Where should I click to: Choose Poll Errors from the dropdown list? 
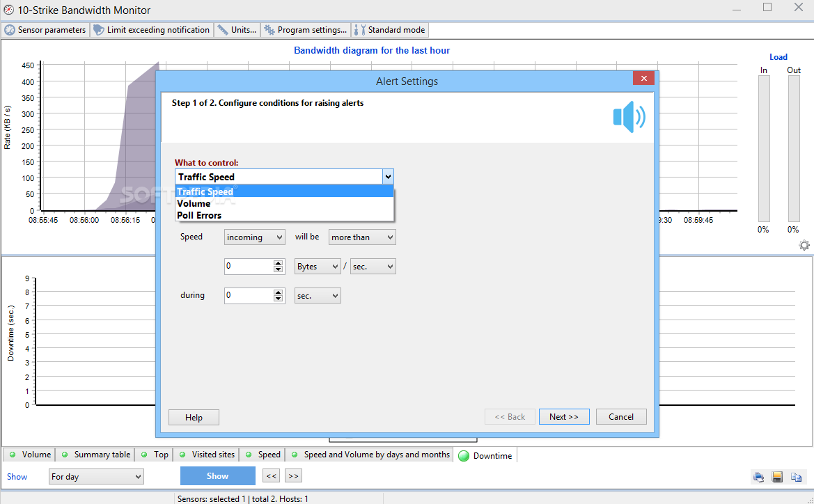[x=285, y=215]
